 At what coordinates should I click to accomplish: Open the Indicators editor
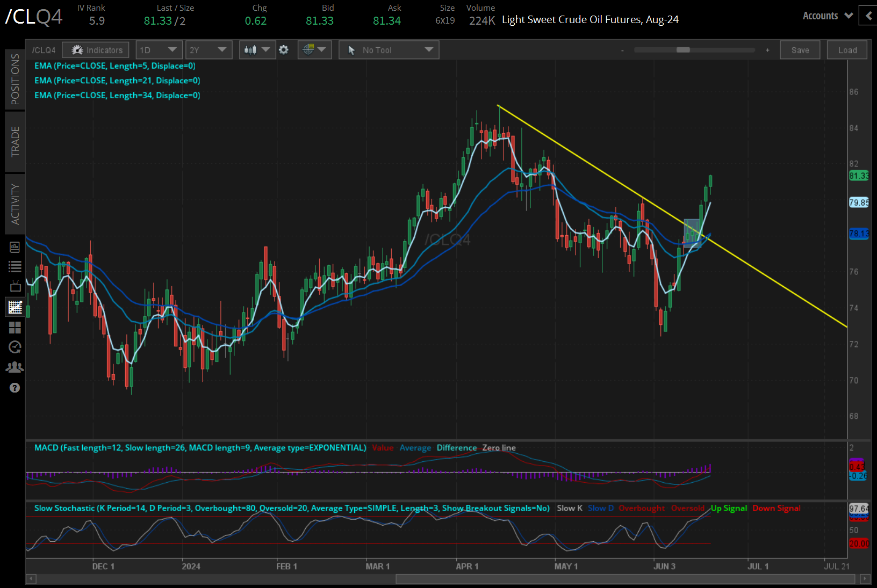coord(95,49)
